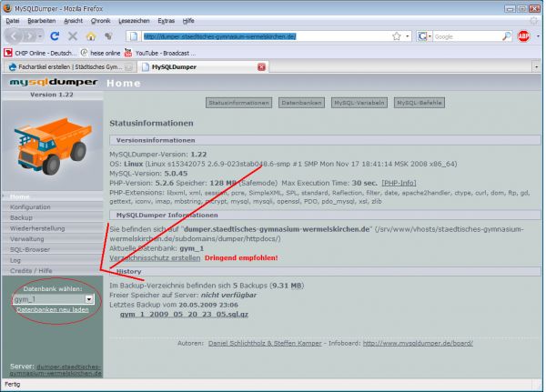This screenshot has width=546, height=392.
Task: Open Backup in the sidebar
Action: click(52, 217)
